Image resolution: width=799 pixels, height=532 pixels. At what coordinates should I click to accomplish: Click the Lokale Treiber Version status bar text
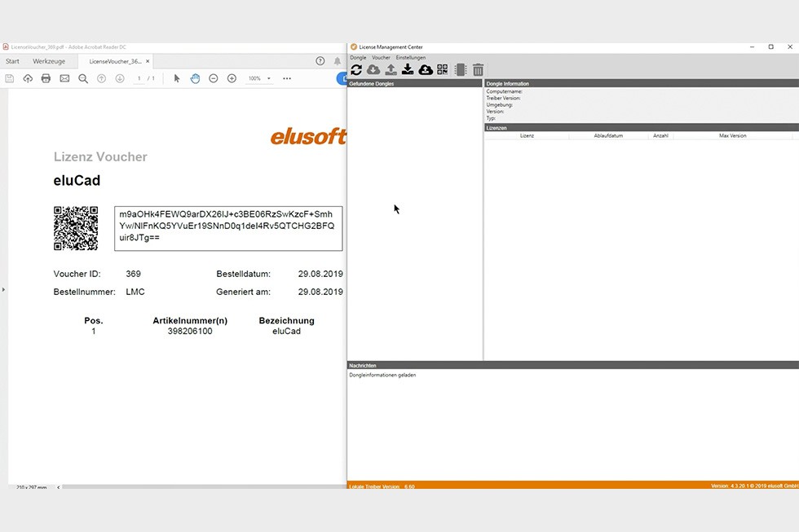[x=382, y=486]
